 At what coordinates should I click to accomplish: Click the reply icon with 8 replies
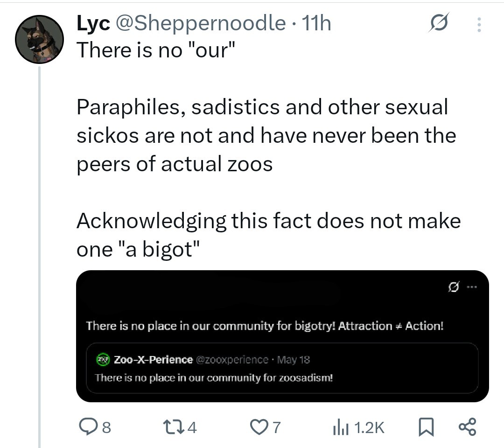(95, 427)
